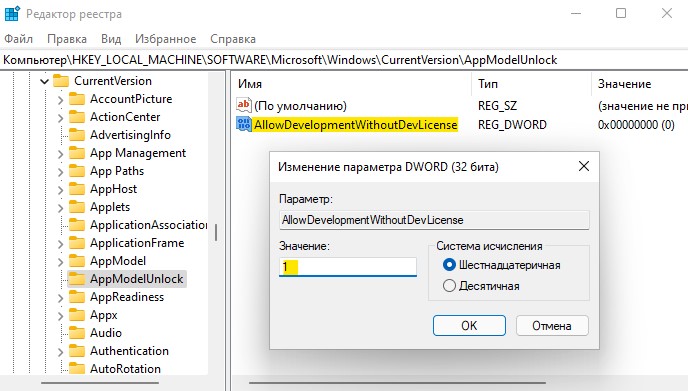688x391 pixels.
Task: Close the DWORD edit dialog with X
Action: click(584, 166)
